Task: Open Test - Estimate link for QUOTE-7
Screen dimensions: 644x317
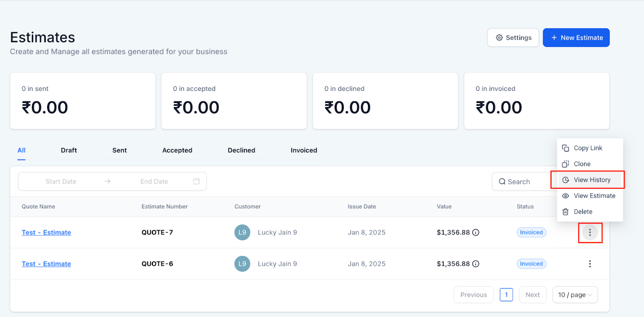Action: pyautogui.click(x=46, y=233)
